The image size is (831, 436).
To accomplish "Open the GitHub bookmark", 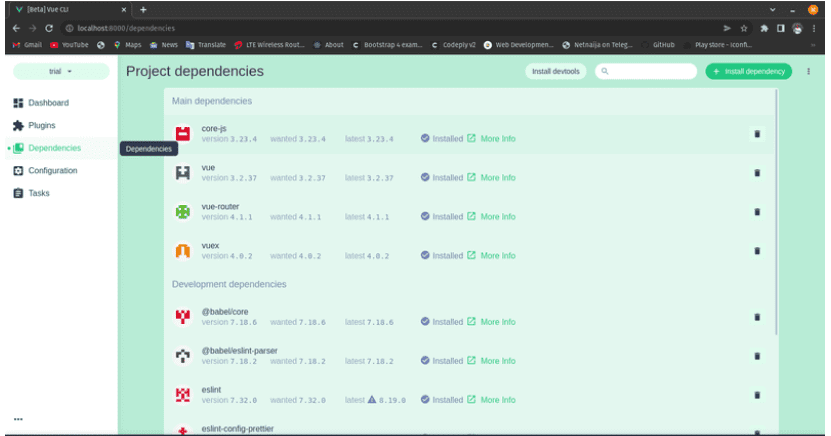I will point(658,45).
